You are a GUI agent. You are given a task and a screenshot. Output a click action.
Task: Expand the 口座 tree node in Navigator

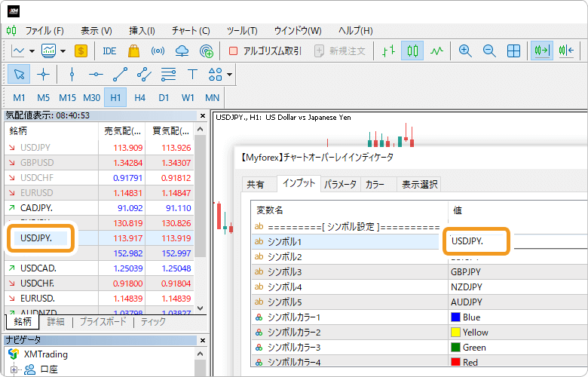click(14, 370)
